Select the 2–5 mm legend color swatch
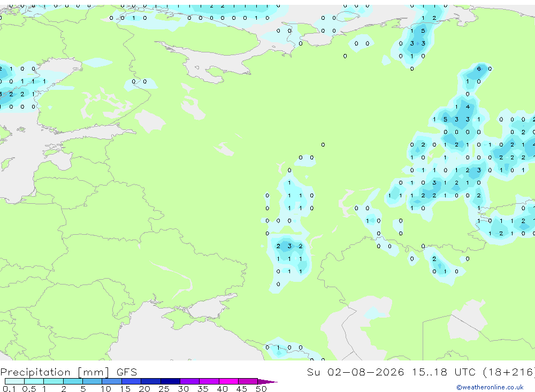The image size is (535, 392). pyautogui.click(x=73, y=381)
